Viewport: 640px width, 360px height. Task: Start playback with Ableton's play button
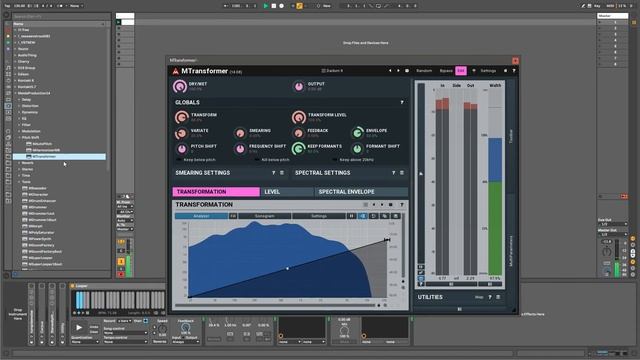[266, 6]
